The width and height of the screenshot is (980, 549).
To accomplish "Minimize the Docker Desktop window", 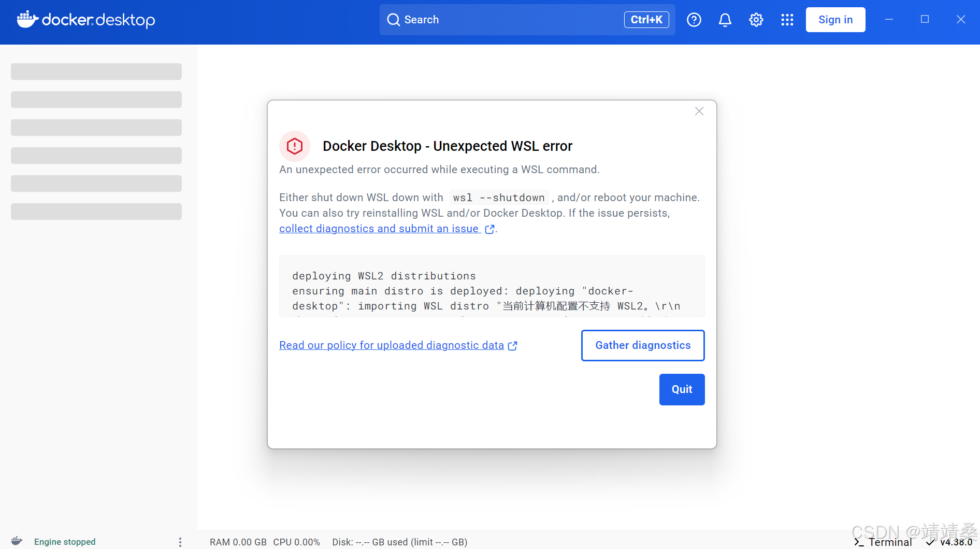I will tap(889, 20).
